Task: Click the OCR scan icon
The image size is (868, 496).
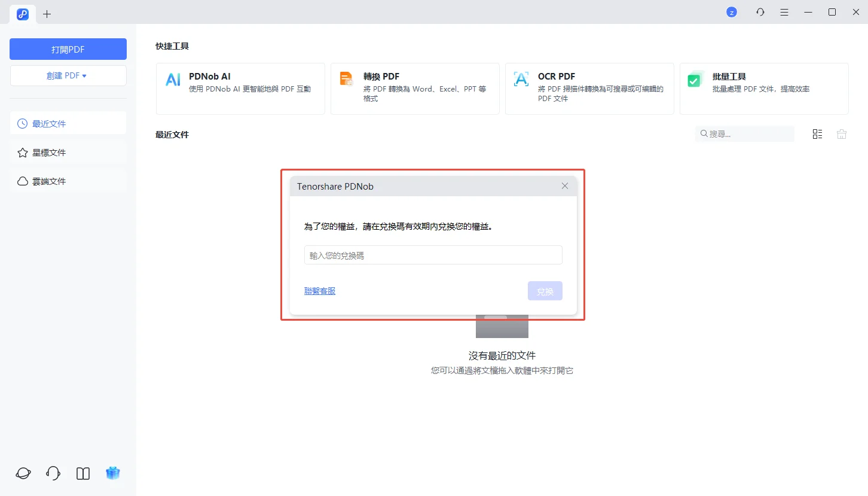Action: [x=521, y=79]
